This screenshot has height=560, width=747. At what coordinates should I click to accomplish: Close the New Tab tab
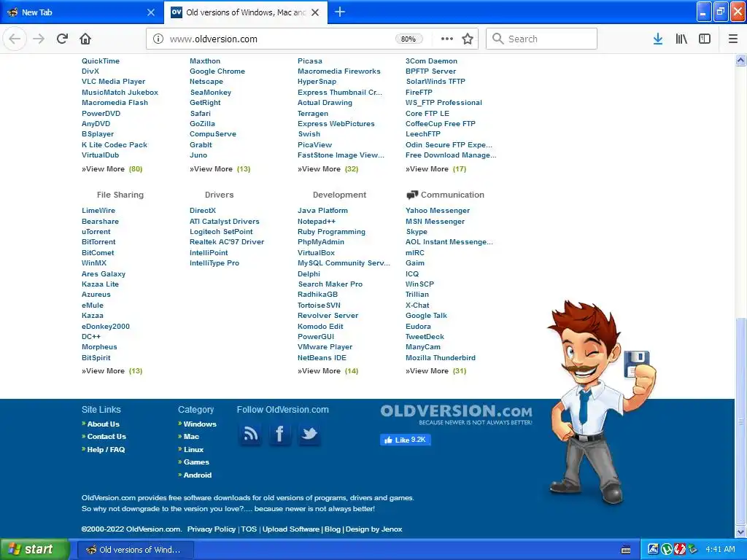151,12
